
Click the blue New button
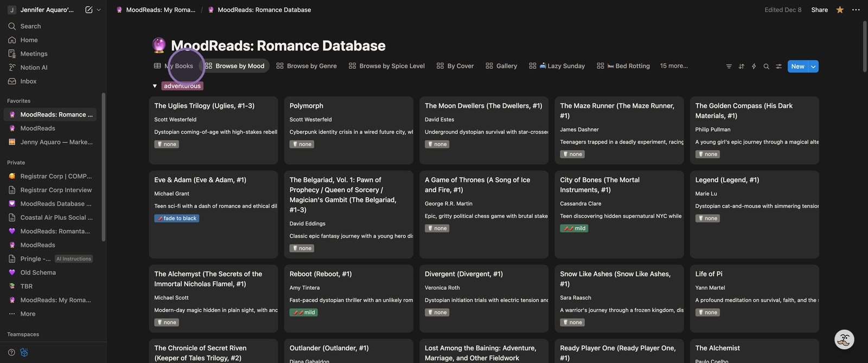797,66
